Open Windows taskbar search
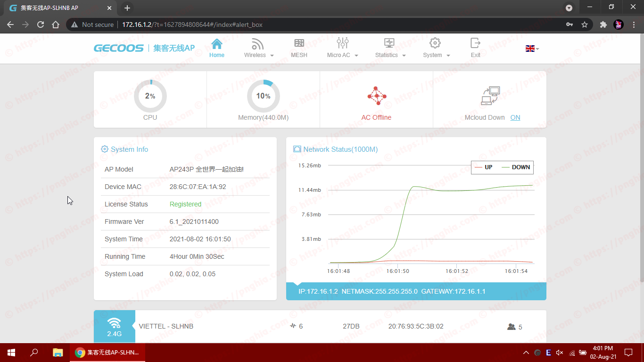 [34, 353]
